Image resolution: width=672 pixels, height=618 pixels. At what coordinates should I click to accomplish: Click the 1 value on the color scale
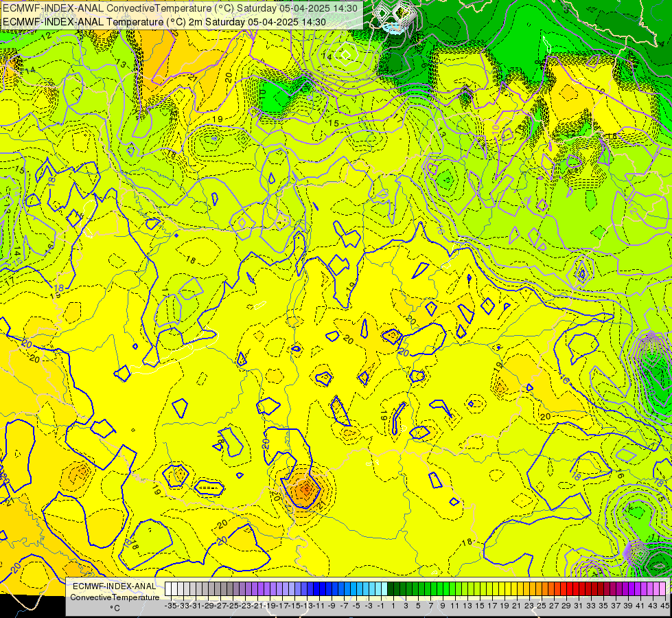[x=393, y=606]
